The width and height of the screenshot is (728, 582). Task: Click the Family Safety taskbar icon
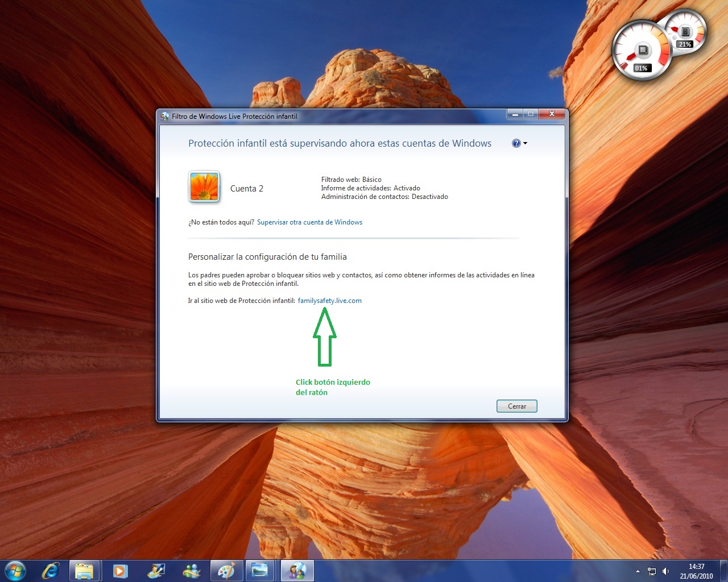297,571
